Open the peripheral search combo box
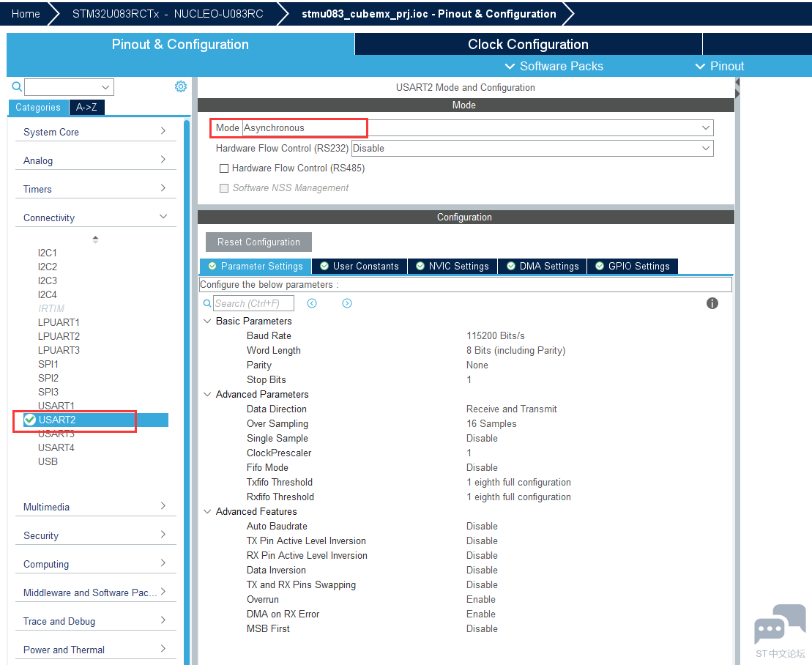 (69, 87)
